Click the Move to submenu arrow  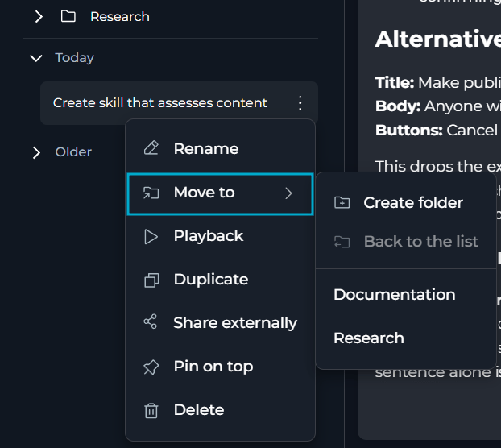tap(288, 193)
